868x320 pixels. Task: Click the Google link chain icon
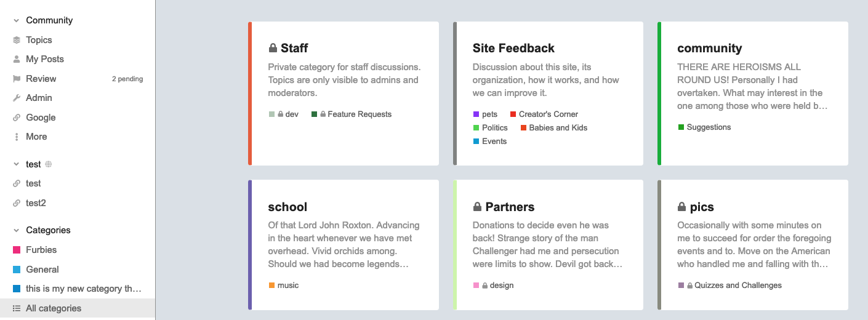17,118
